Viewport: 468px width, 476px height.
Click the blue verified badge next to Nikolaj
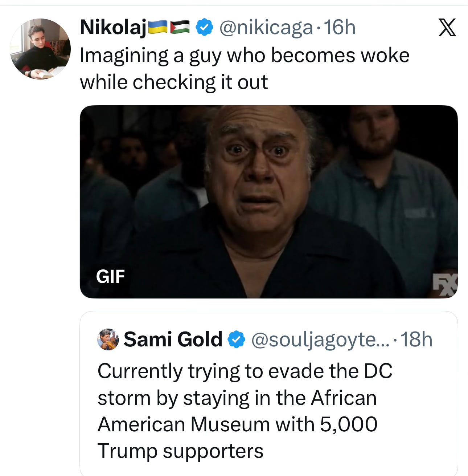coord(204,28)
